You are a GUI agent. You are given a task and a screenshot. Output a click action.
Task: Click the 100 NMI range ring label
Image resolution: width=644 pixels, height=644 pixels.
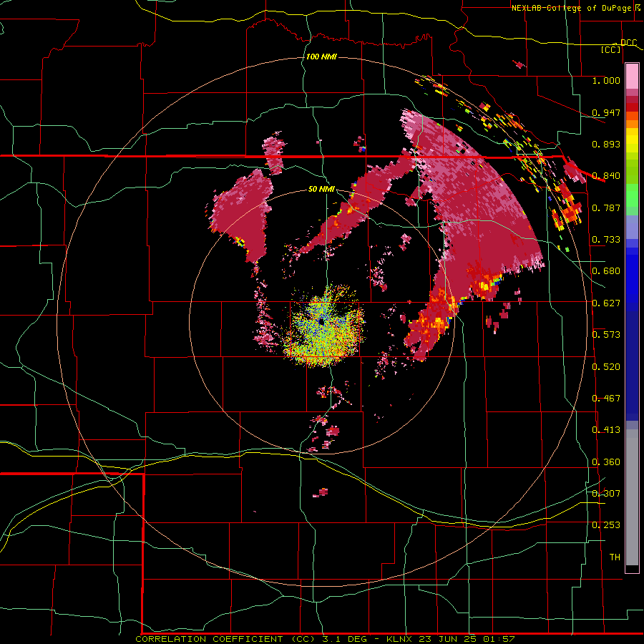tap(321, 57)
